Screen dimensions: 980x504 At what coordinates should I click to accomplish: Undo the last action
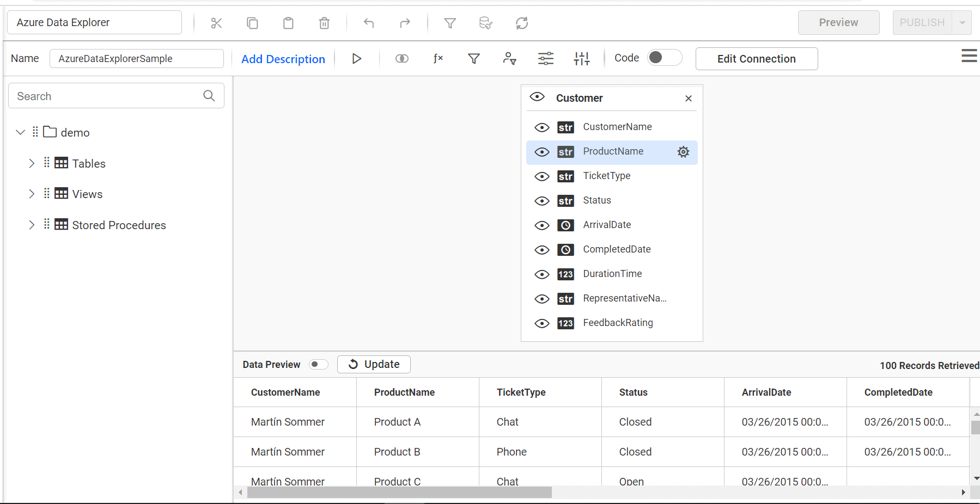(x=369, y=23)
